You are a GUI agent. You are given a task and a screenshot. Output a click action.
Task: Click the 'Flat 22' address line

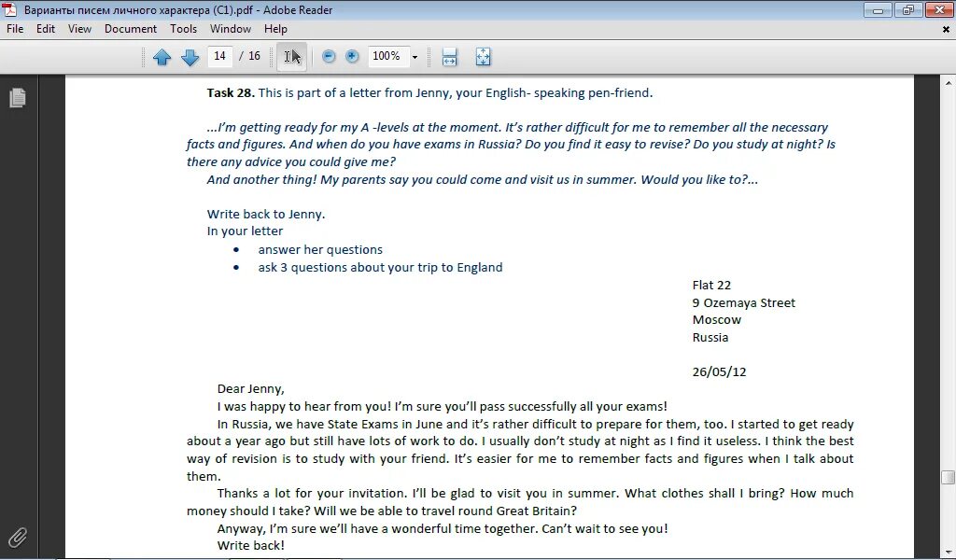711,285
